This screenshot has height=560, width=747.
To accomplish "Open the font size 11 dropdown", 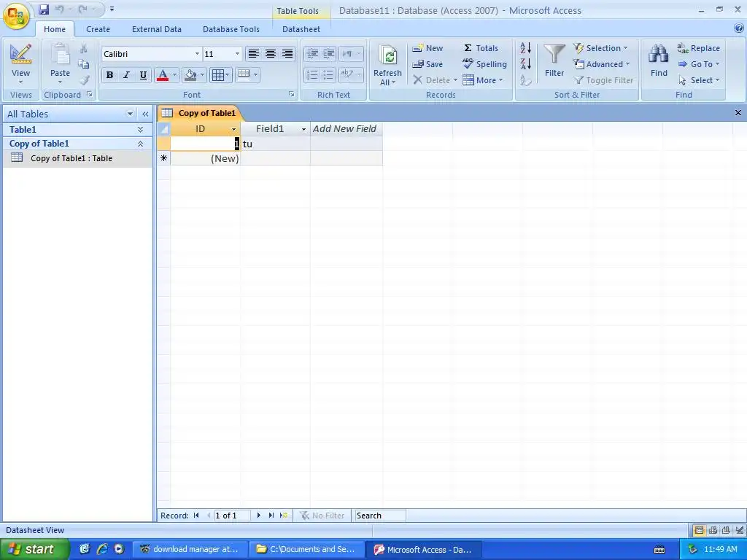I will [x=237, y=54].
